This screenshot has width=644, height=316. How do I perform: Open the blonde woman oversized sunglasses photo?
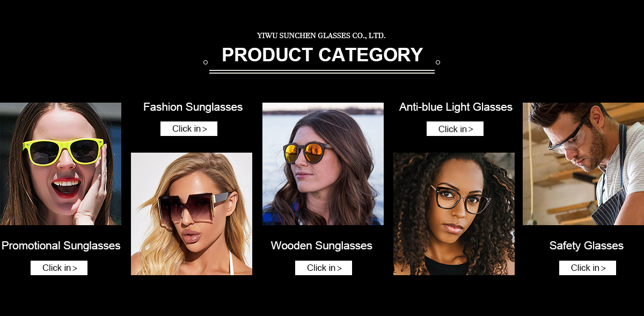coord(192,214)
